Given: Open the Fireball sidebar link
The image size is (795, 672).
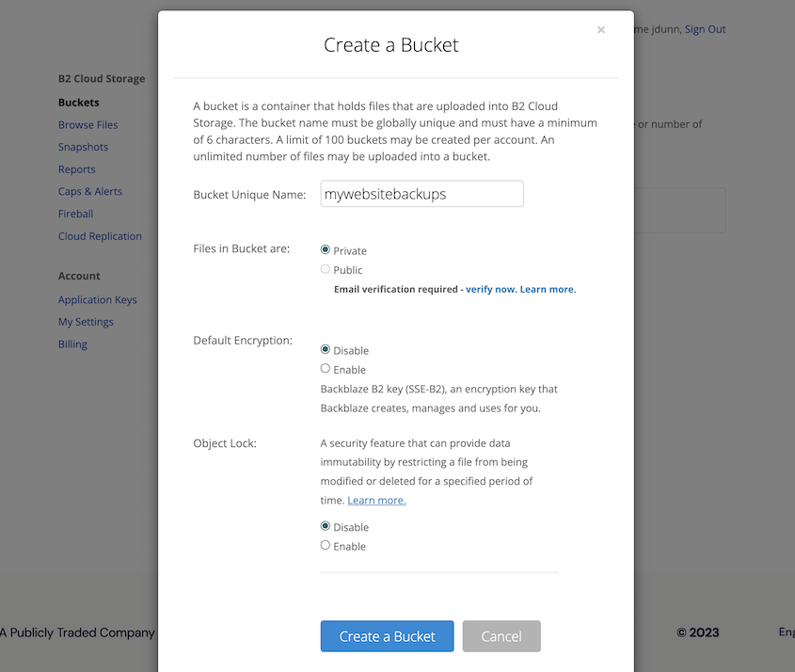Looking at the screenshot, I should click(75, 214).
